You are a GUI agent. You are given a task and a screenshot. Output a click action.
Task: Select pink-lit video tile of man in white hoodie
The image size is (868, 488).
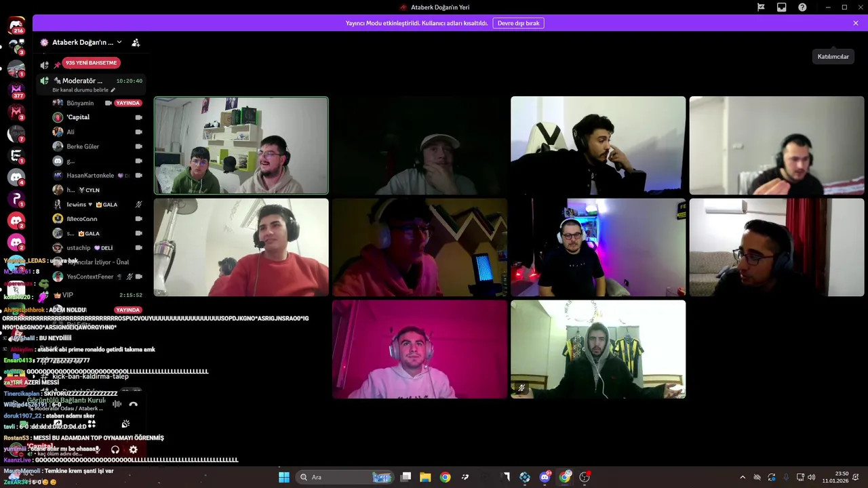click(x=420, y=349)
